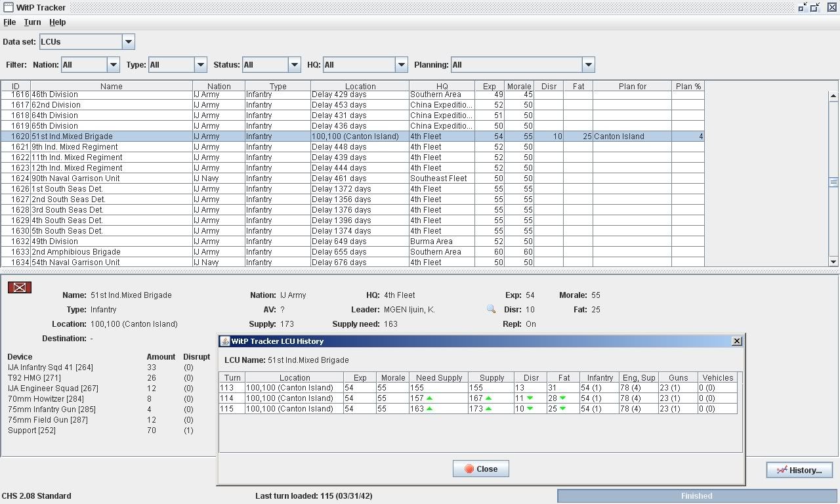Click the Infantry header in history table

coord(600,377)
